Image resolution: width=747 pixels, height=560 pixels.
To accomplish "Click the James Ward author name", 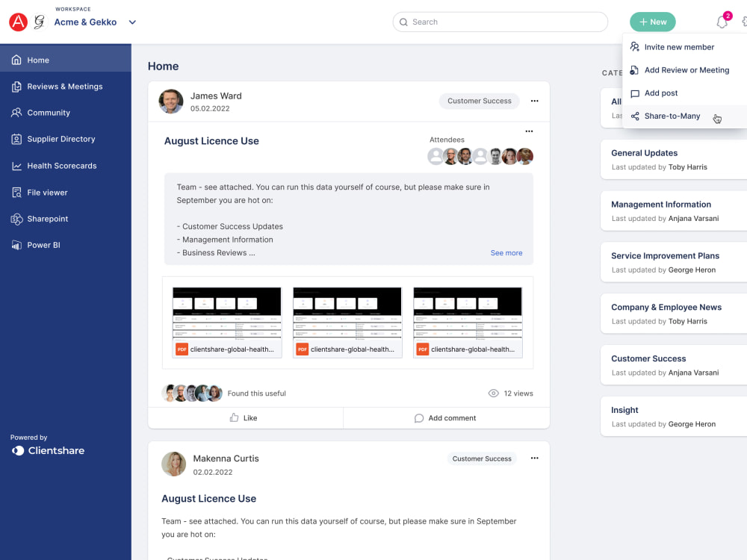I will [216, 96].
